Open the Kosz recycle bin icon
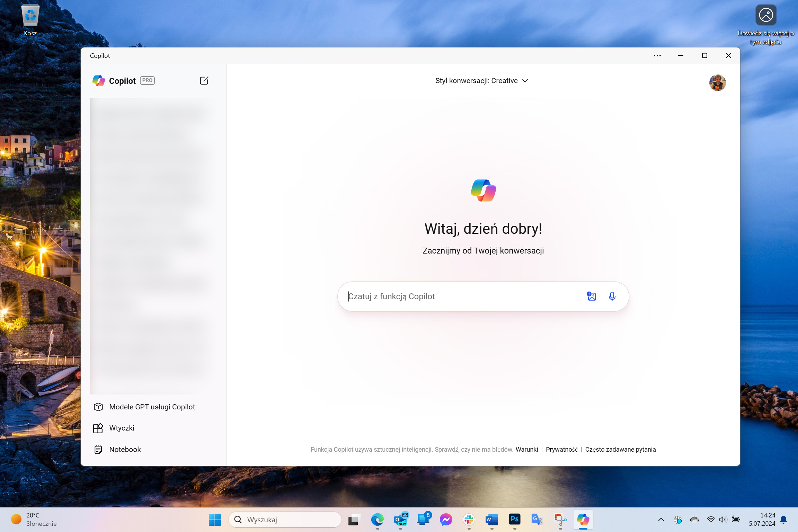Screen dimensions: 798x532 click(30, 20)
